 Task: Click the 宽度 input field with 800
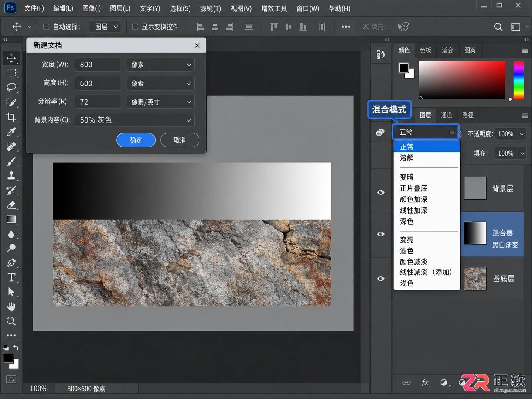98,65
